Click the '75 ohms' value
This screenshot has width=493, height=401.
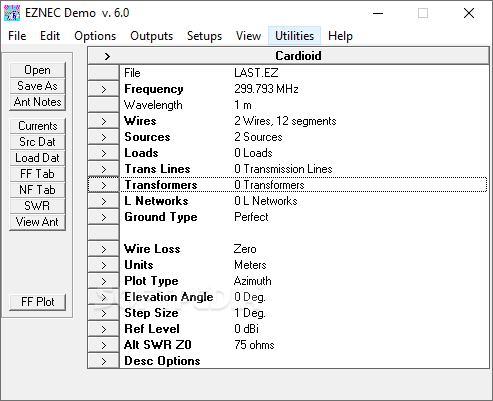tap(254, 345)
